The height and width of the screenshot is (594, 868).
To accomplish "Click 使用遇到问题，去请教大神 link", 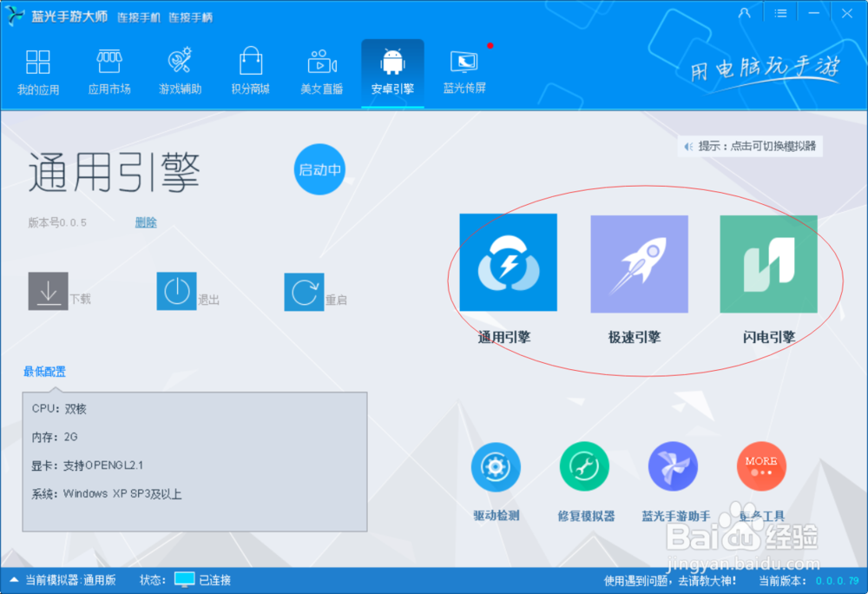I will point(670,580).
